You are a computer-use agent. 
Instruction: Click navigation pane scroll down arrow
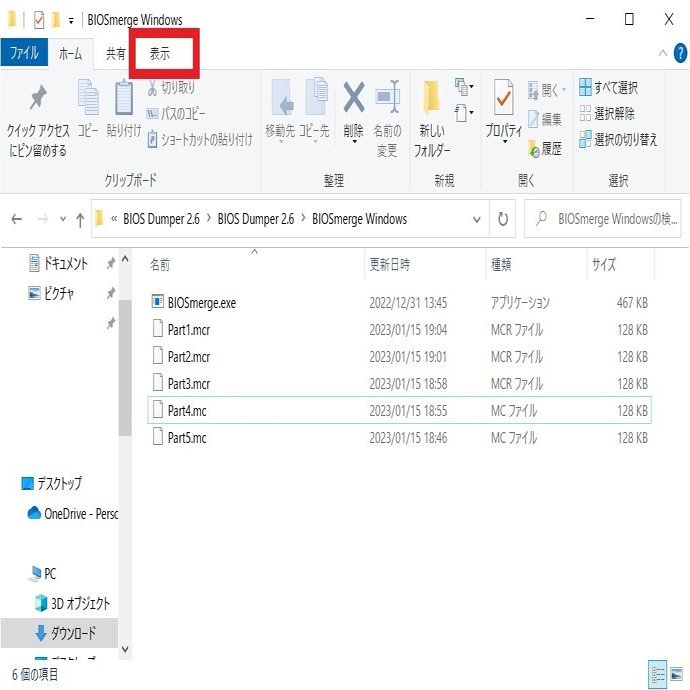pyautogui.click(x=125, y=650)
